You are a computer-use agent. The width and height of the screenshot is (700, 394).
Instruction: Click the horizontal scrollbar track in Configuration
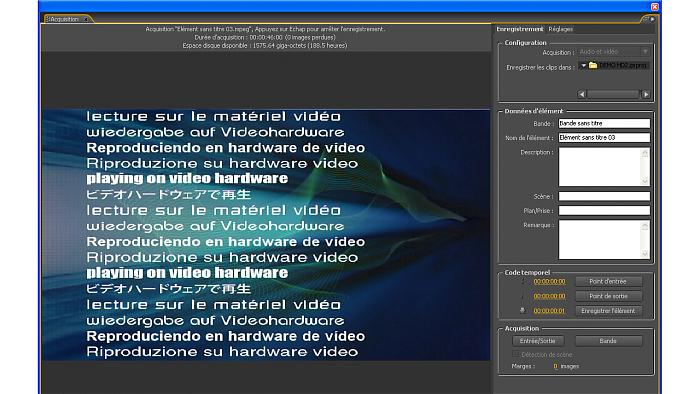(x=613, y=94)
